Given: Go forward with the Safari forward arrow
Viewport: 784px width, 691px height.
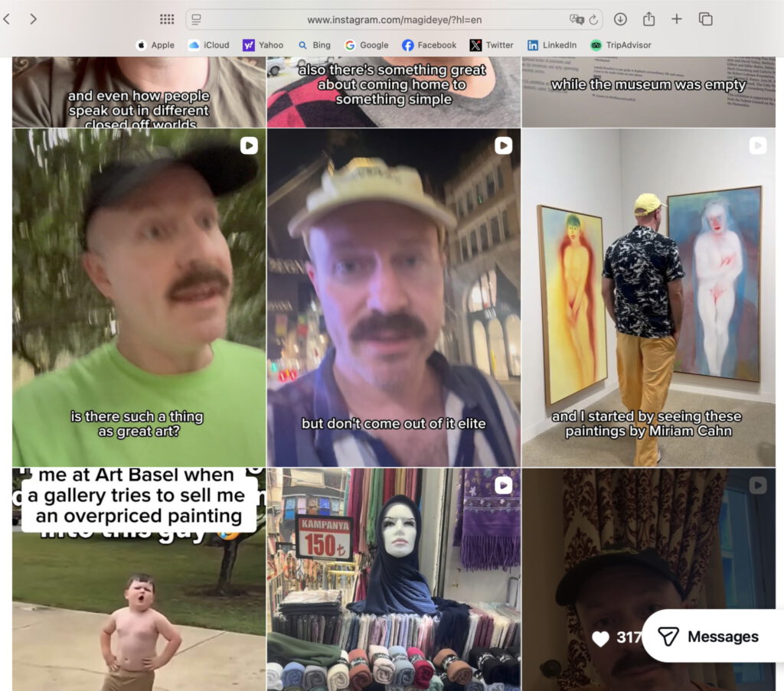Looking at the screenshot, I should pos(33,19).
